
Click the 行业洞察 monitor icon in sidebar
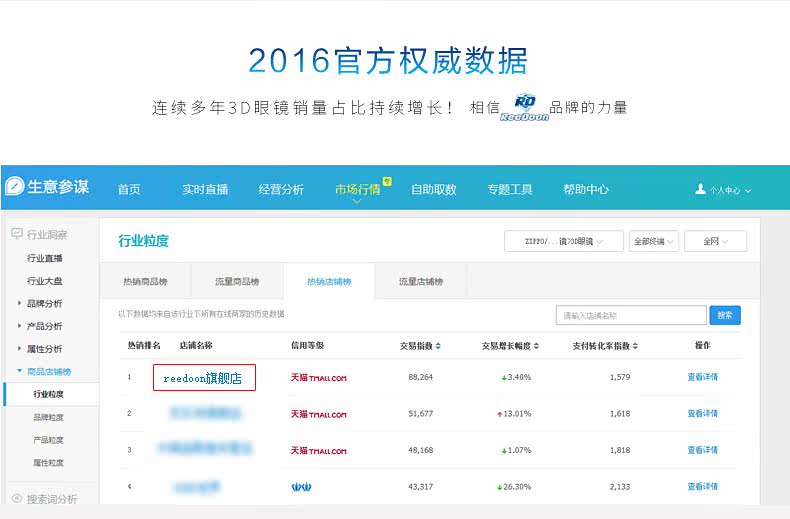click(17, 234)
